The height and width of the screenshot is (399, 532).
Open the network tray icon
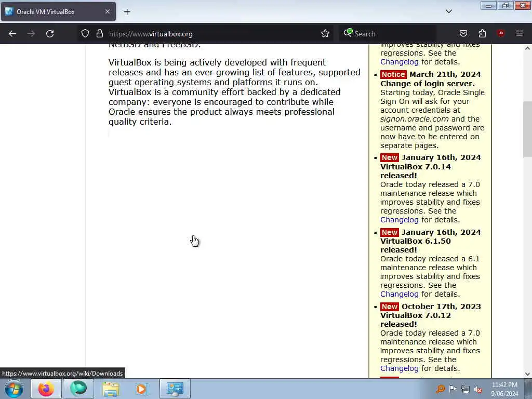pos(465,390)
